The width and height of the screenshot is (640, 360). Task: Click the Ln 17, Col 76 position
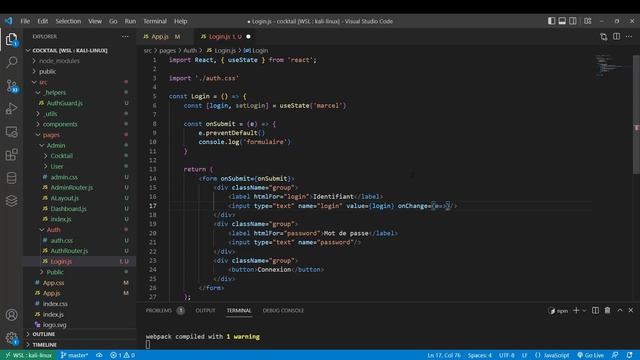[x=444, y=355]
